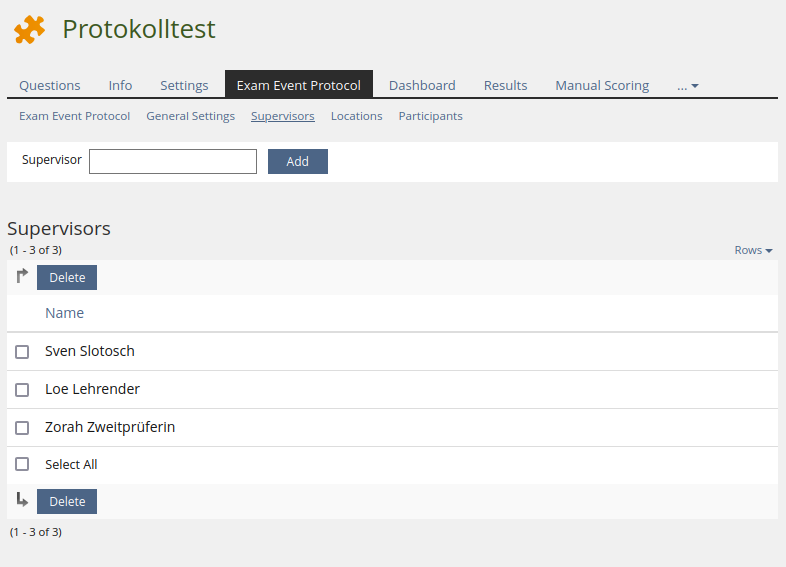Click the bottom Delete button

(67, 502)
